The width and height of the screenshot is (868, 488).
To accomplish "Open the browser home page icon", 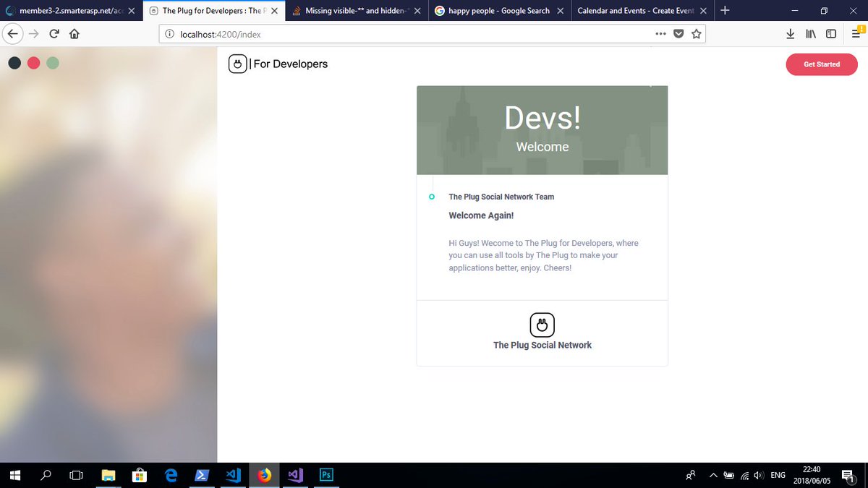I will 74,34.
